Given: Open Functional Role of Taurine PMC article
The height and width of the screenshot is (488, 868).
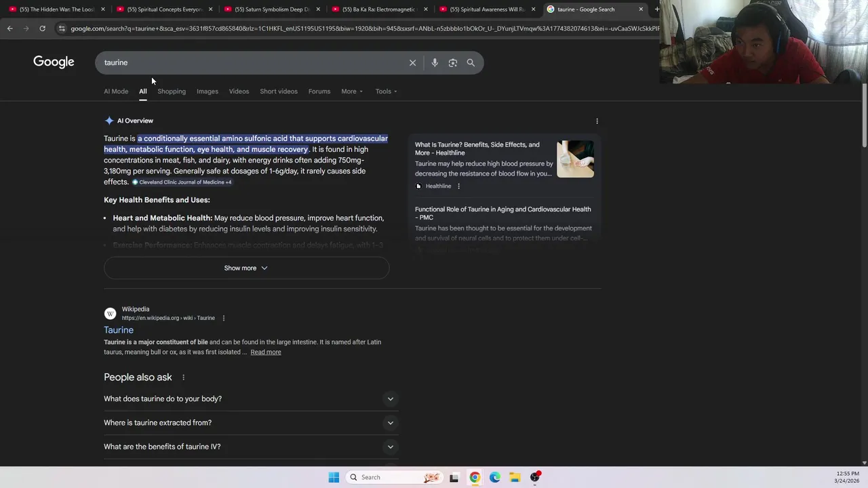Looking at the screenshot, I should pyautogui.click(x=502, y=213).
